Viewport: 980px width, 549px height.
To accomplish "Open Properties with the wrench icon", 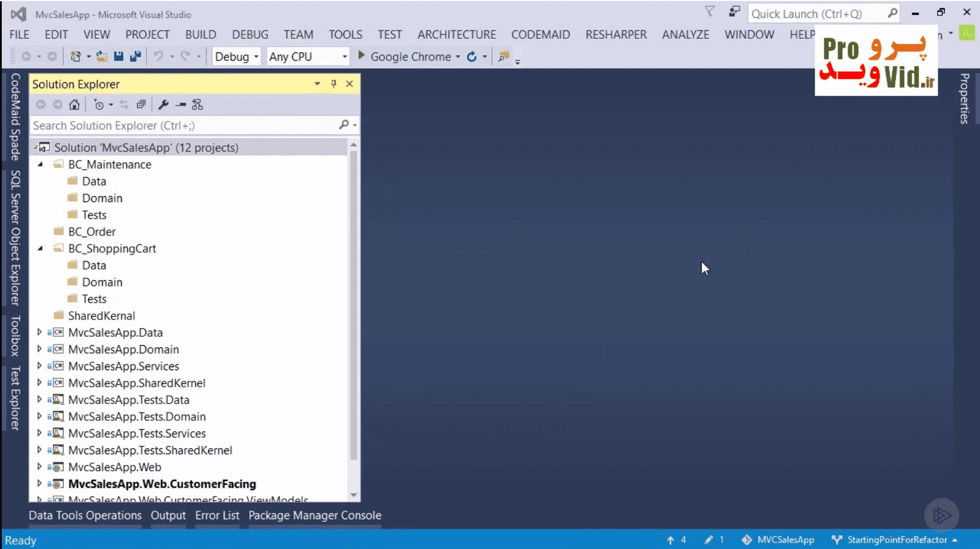I will (x=163, y=105).
